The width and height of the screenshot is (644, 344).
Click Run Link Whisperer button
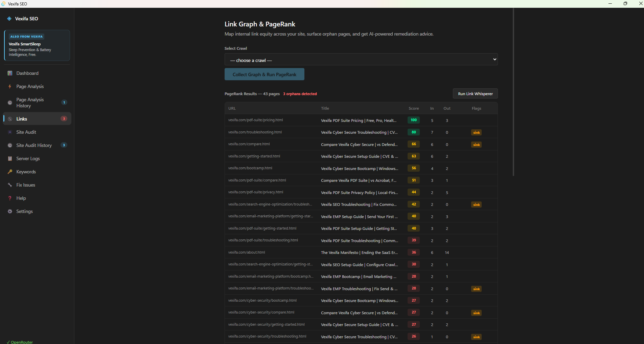click(475, 94)
